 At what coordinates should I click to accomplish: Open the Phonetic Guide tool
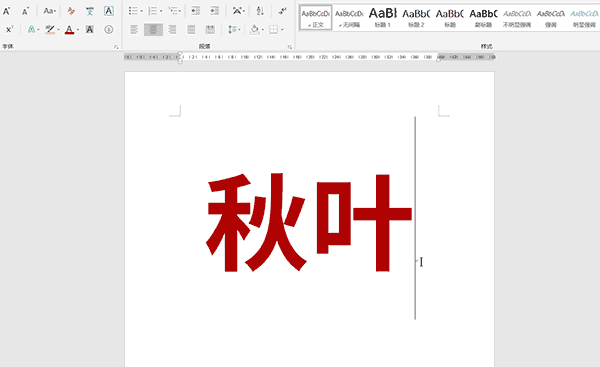click(90, 11)
